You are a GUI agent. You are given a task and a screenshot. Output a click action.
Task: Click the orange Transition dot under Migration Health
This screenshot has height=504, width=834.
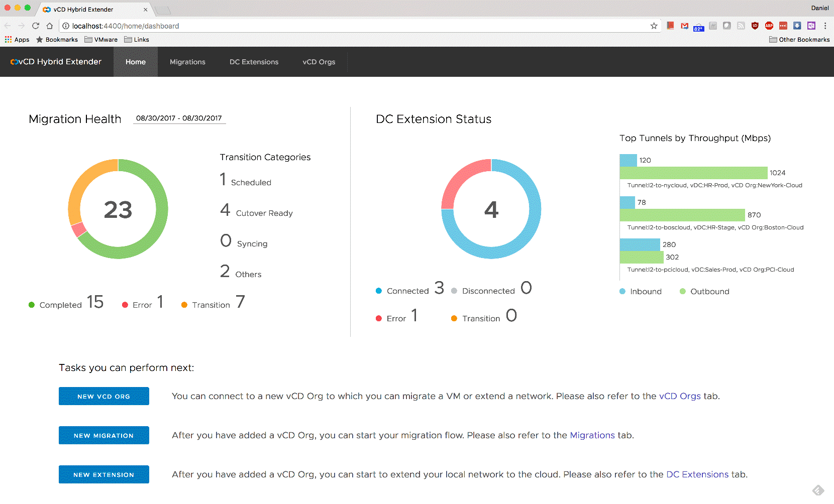point(184,305)
